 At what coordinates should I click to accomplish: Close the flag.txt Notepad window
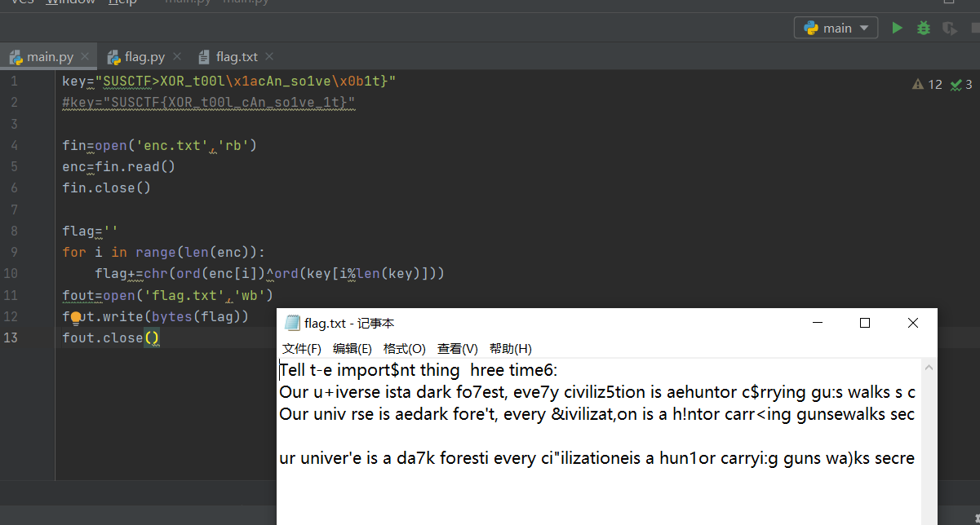pos(913,323)
